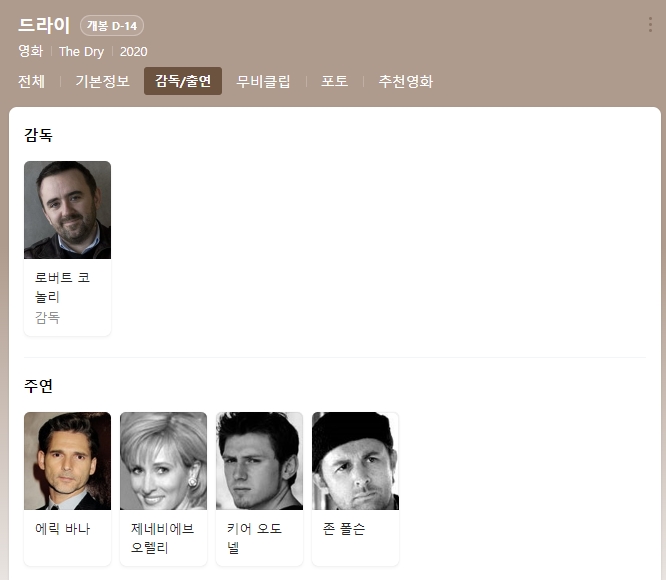Click the name 에릭 바나
Viewport: 666px width, 580px height.
[x=62, y=529]
